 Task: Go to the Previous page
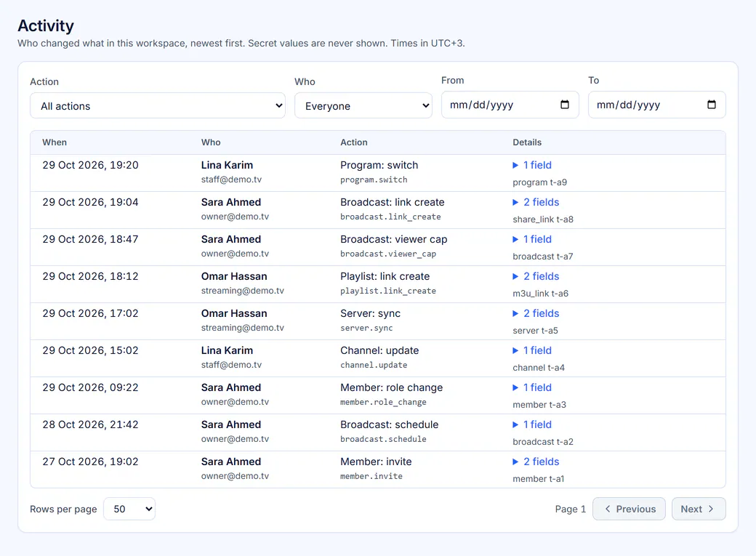coord(630,509)
